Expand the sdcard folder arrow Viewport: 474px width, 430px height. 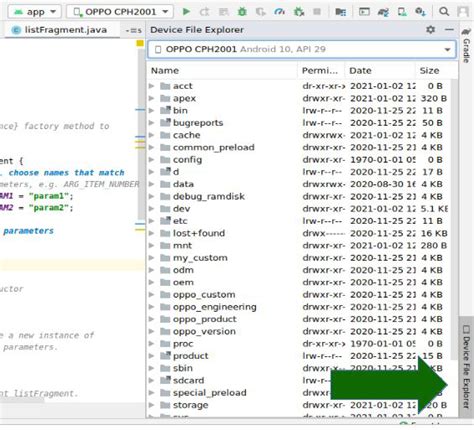(x=152, y=380)
